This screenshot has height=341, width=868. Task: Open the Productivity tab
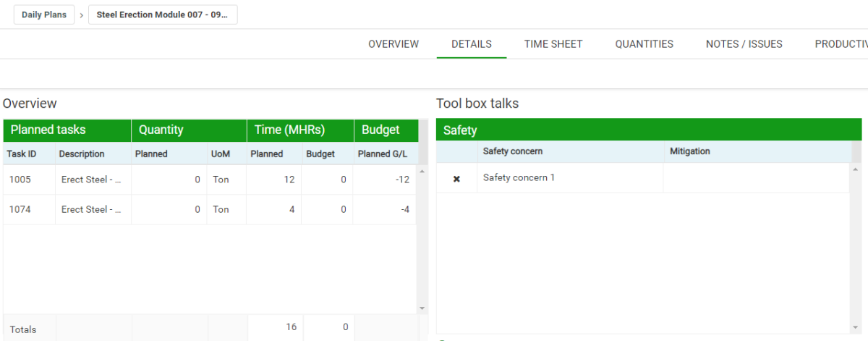841,44
